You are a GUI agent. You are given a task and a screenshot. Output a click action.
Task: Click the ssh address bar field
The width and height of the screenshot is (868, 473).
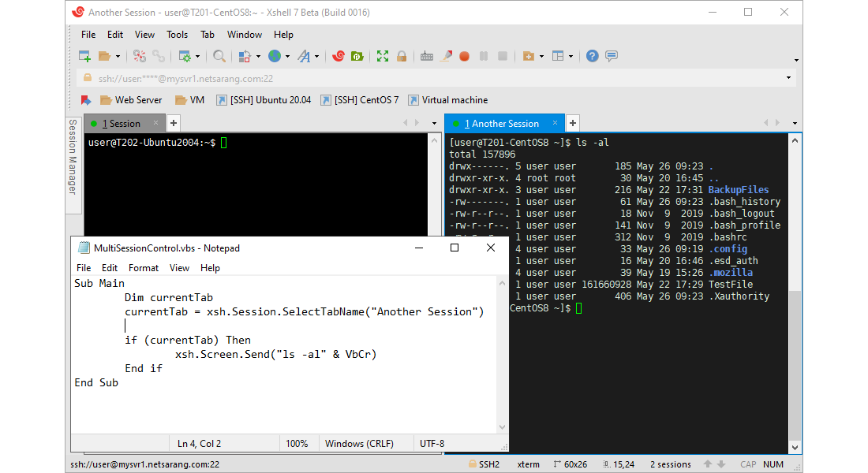(436, 78)
